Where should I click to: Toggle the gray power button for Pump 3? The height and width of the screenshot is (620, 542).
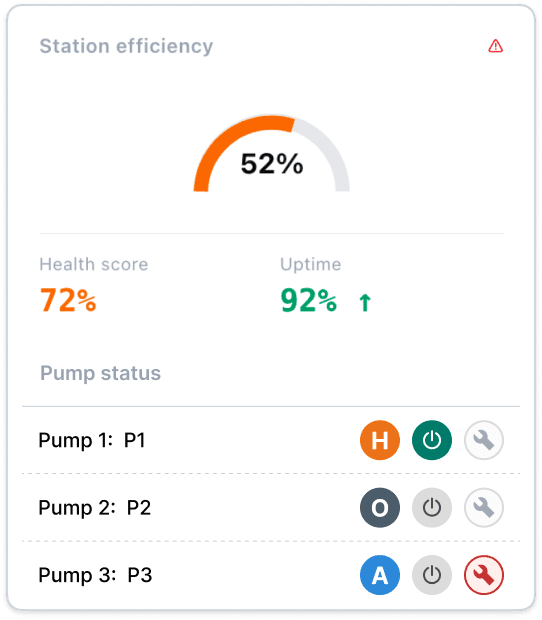coord(432,575)
